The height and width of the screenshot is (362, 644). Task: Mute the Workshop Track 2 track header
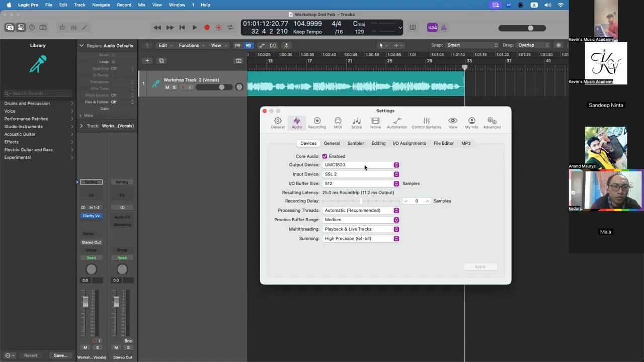tap(167, 87)
